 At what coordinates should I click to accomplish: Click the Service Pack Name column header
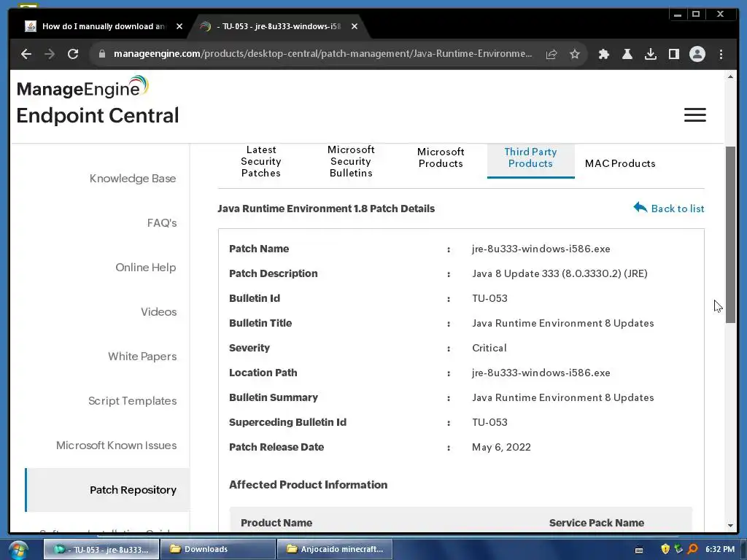[x=597, y=522]
